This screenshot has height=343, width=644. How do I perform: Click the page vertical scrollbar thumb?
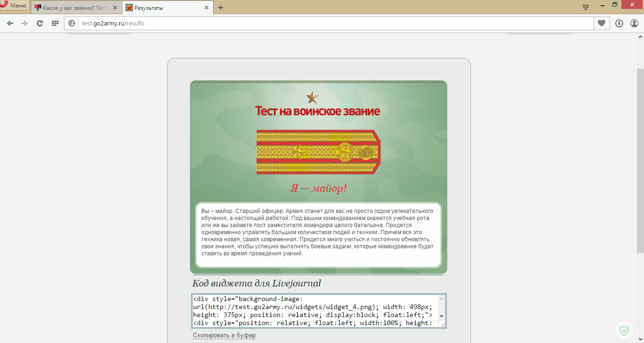(x=640, y=160)
